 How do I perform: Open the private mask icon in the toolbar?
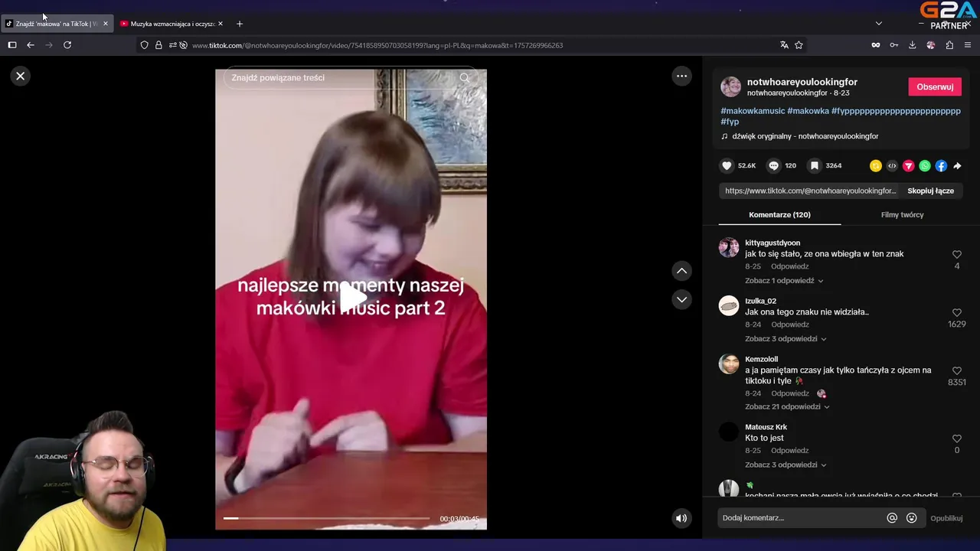click(x=875, y=45)
